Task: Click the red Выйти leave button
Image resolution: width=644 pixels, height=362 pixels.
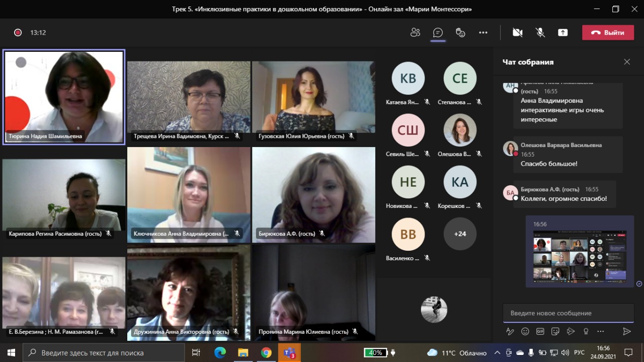Action: tap(608, 33)
